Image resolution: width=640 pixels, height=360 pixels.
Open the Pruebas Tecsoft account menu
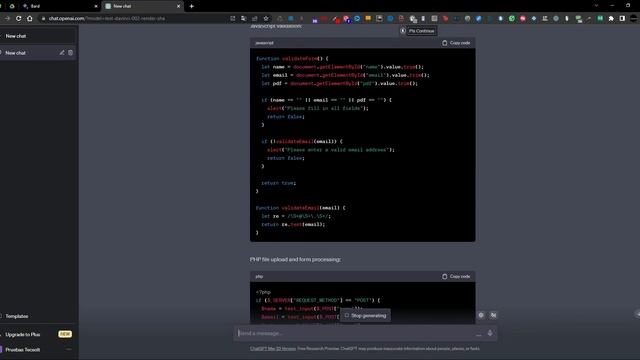pos(38,350)
